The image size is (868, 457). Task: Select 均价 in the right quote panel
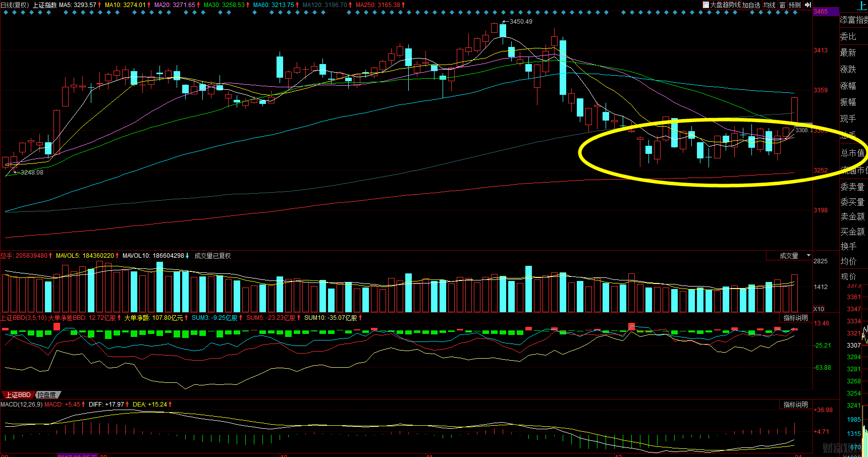848,261
